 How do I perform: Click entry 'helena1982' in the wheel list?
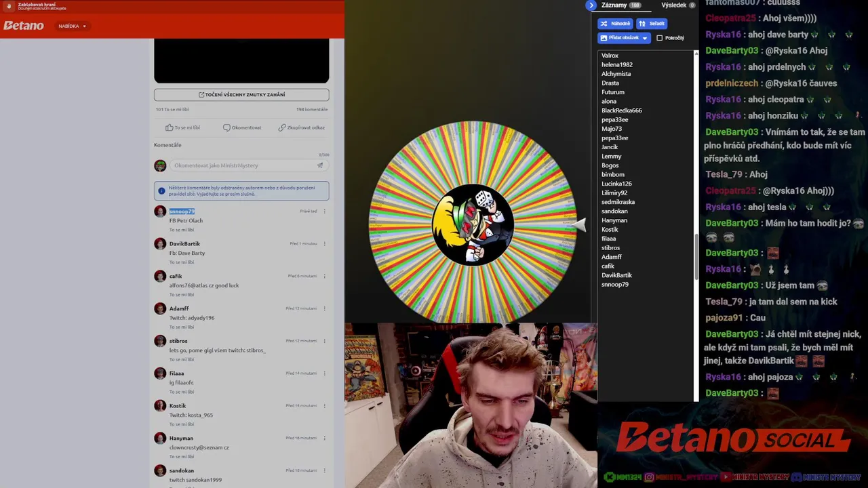pos(617,64)
